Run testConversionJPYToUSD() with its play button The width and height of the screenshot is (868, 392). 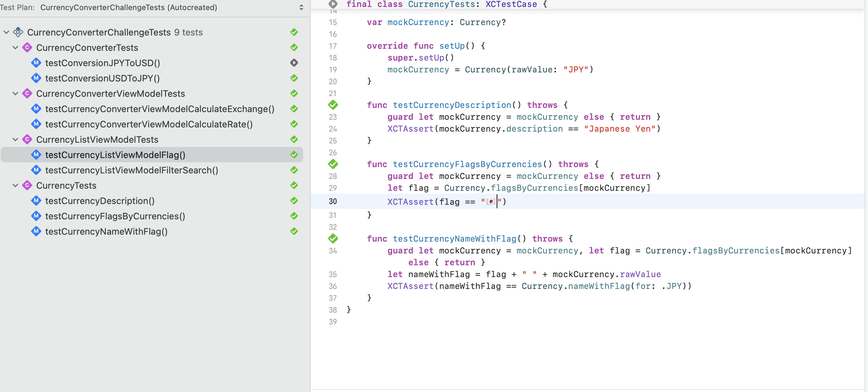[294, 63]
